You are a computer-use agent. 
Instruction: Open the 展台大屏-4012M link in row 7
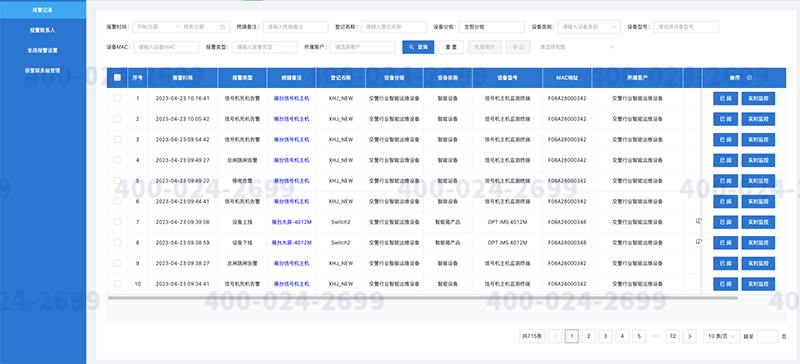291,222
